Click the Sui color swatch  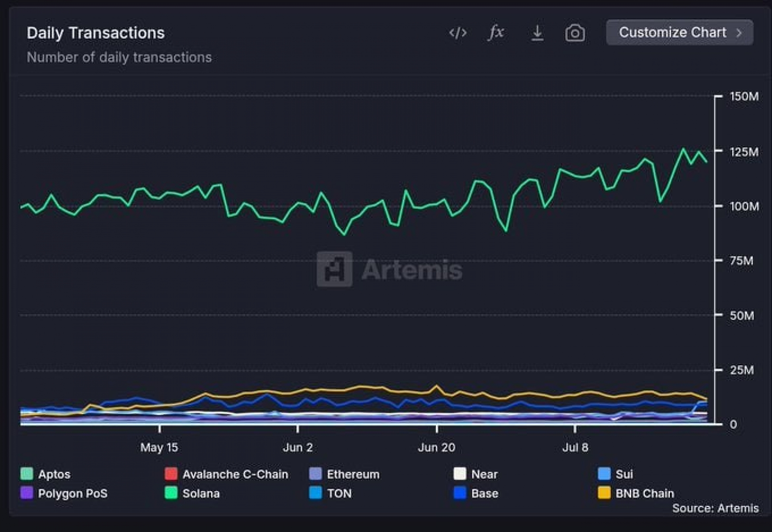tap(604, 473)
